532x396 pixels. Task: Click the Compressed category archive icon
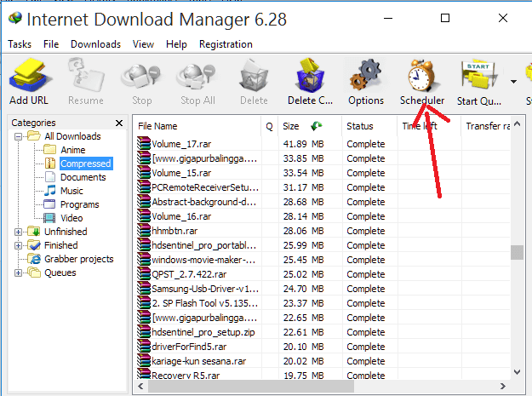(x=50, y=164)
